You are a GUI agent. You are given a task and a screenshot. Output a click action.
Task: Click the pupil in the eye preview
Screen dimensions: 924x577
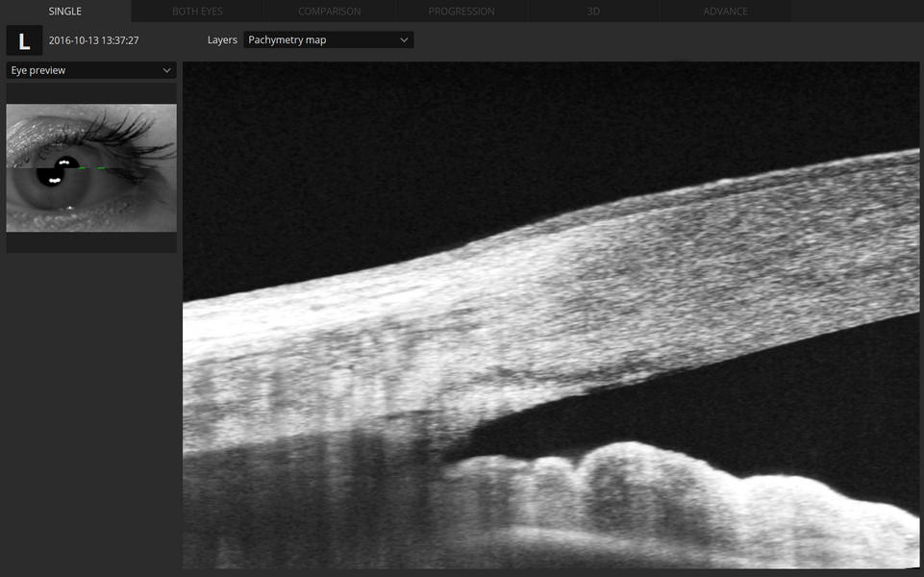pos(60,173)
